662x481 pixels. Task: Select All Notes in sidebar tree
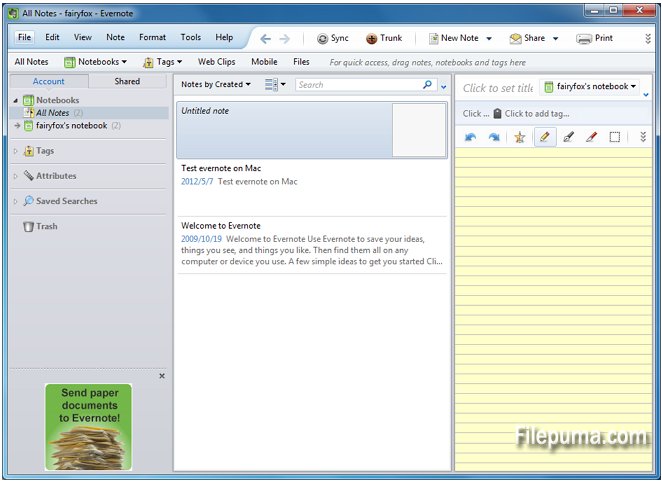[89, 113]
